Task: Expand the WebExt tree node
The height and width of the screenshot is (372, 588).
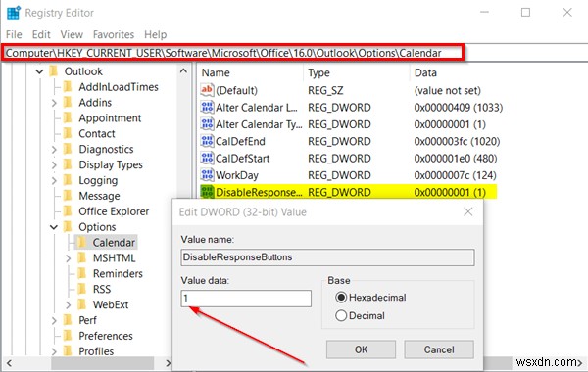Action: point(68,304)
